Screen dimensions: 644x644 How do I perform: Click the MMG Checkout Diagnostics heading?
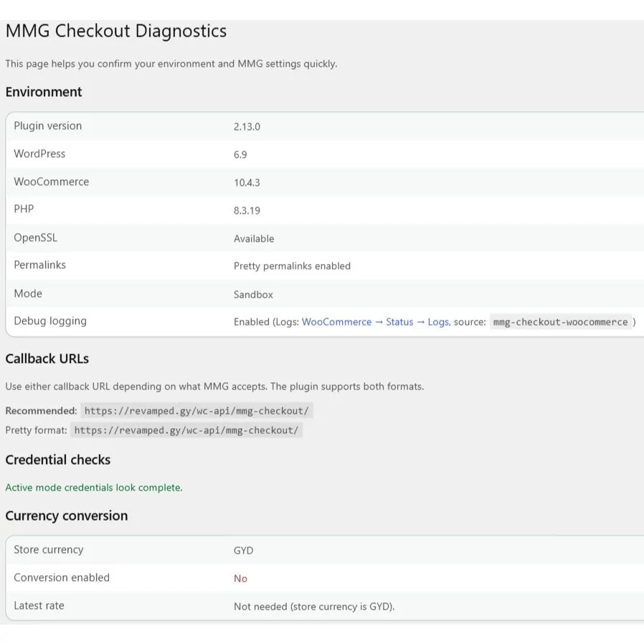point(115,32)
